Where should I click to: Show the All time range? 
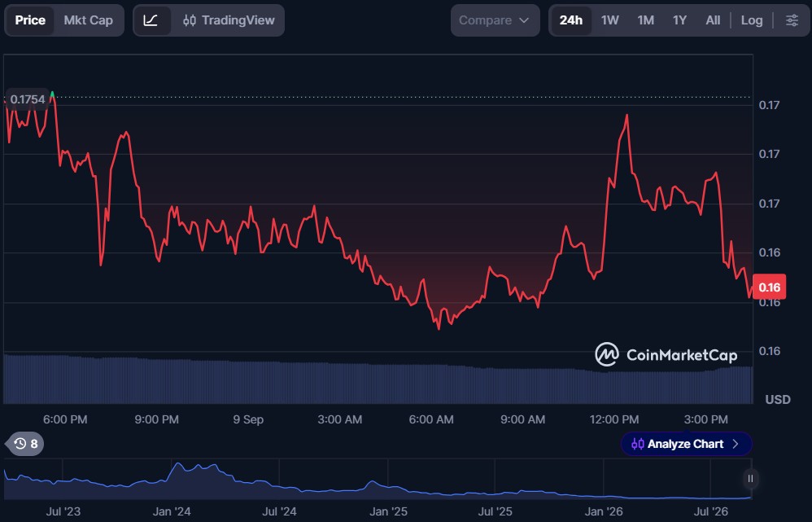click(x=713, y=20)
